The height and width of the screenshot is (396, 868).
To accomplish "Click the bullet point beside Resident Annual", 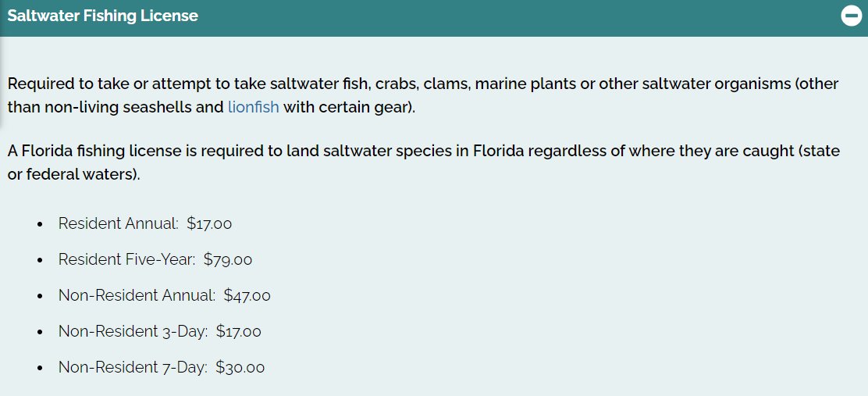I will tap(40, 224).
